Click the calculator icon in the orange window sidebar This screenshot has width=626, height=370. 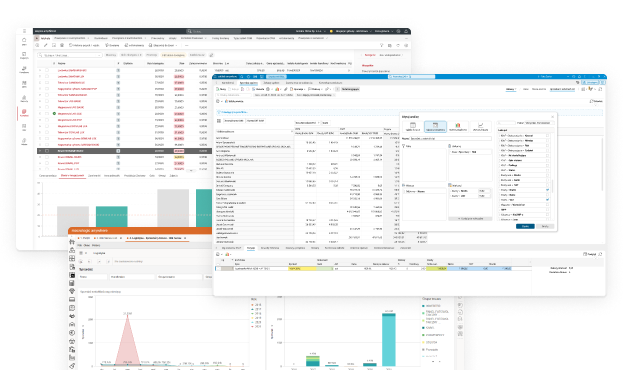pyautogui.click(x=72, y=283)
